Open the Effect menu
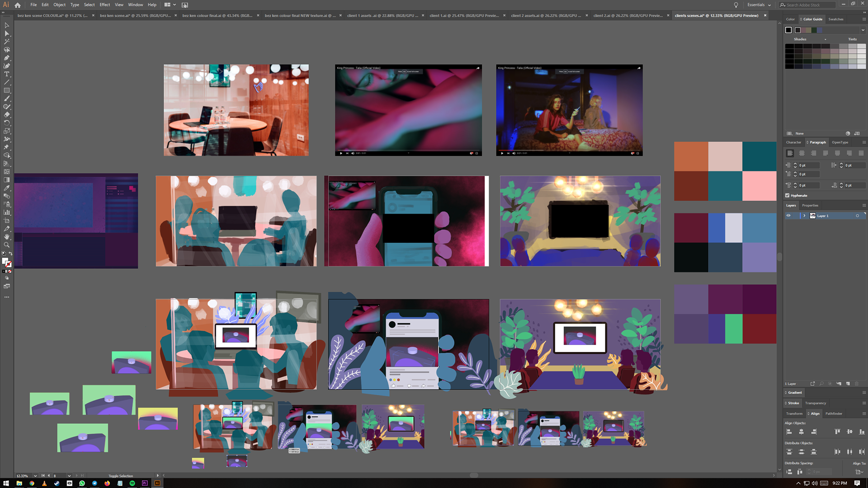The image size is (868, 488). point(105,5)
